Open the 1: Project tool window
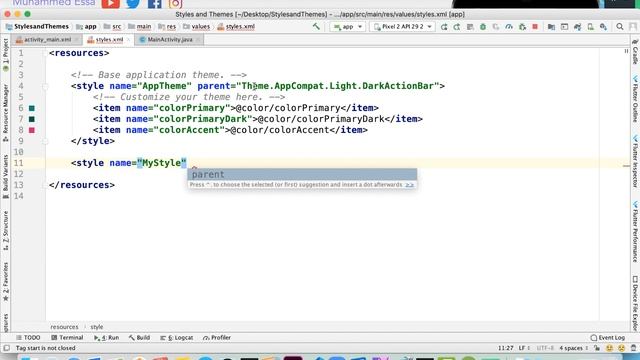This screenshot has height=360, width=640. click(x=5, y=55)
